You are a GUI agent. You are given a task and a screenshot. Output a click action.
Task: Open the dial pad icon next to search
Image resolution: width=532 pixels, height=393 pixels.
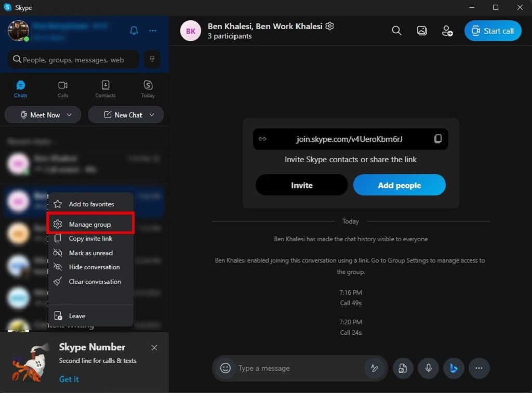[x=152, y=59]
